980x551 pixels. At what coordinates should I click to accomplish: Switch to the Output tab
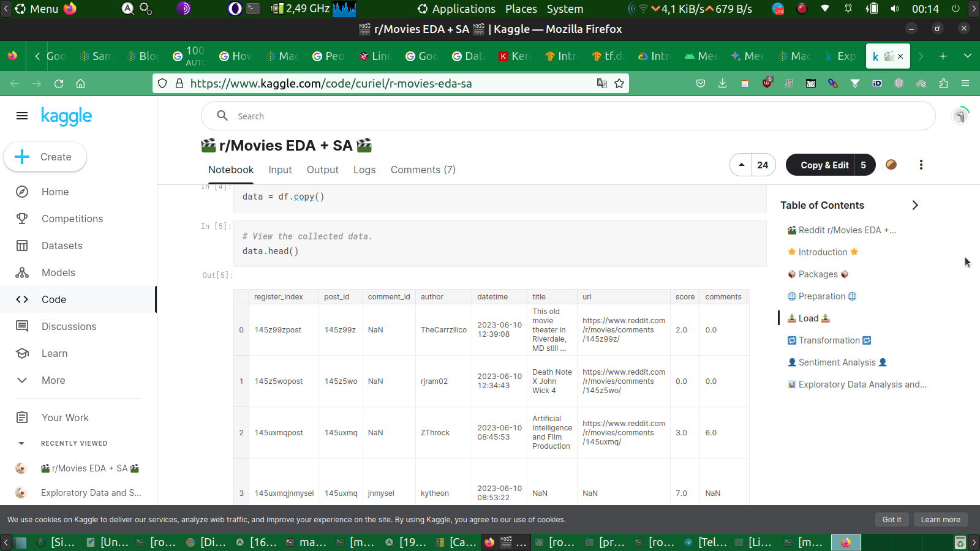coord(323,170)
